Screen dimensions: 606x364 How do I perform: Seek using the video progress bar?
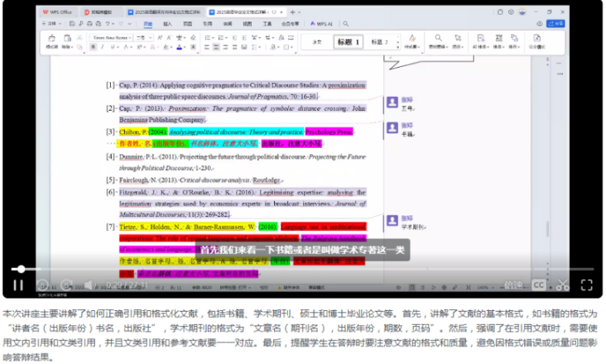click(x=302, y=269)
